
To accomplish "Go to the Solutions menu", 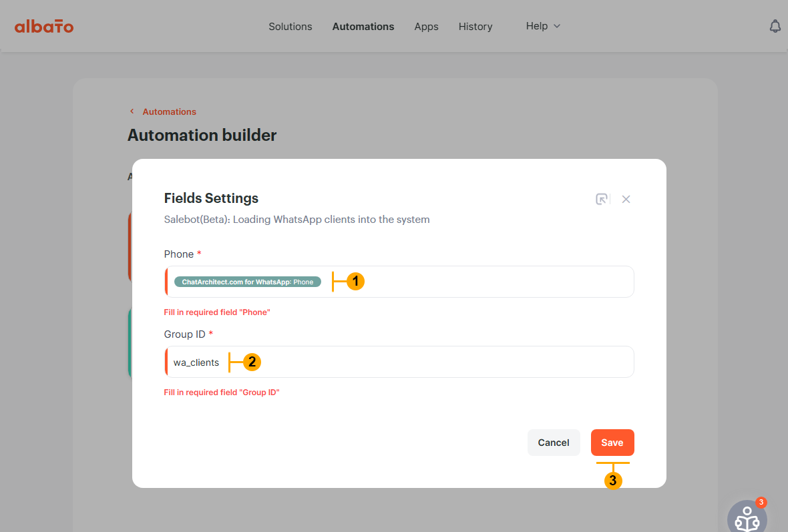I will pos(290,27).
